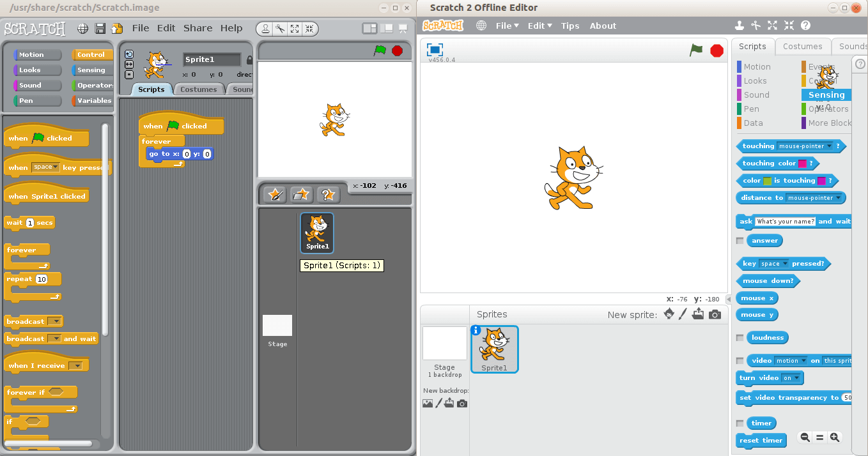Choose backdrop from library in Scratch 2
Image resolution: width=868 pixels, height=456 pixels.
(x=428, y=403)
